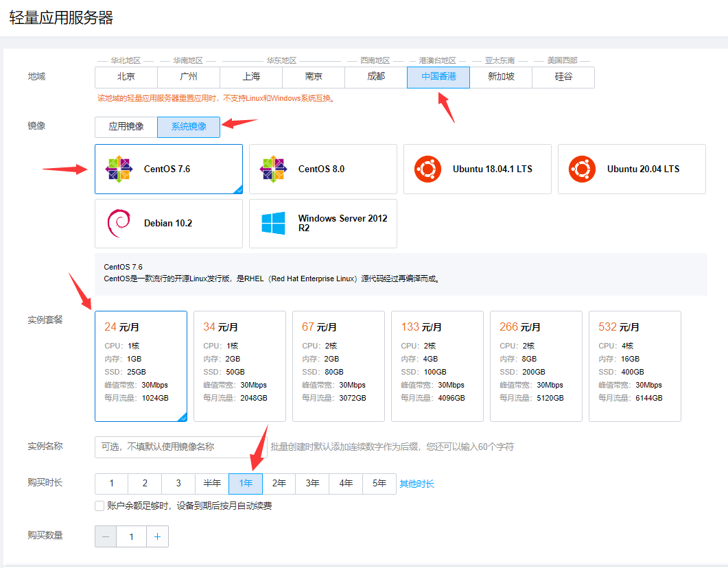Screen dimensions: 728x568
Task: Click the Ubuntu 20.04 LTS logo icon
Action: (x=582, y=169)
